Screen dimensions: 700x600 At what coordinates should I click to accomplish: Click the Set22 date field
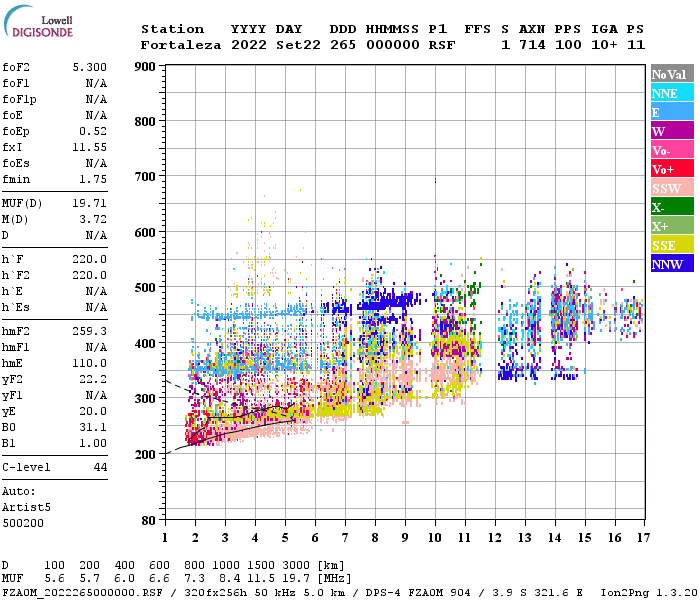pos(298,45)
